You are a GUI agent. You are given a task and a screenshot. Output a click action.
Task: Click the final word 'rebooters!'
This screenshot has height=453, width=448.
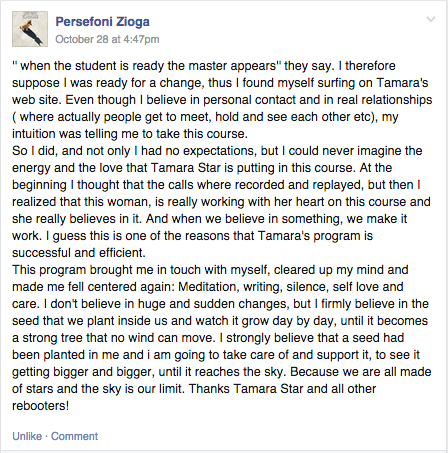coord(41,406)
